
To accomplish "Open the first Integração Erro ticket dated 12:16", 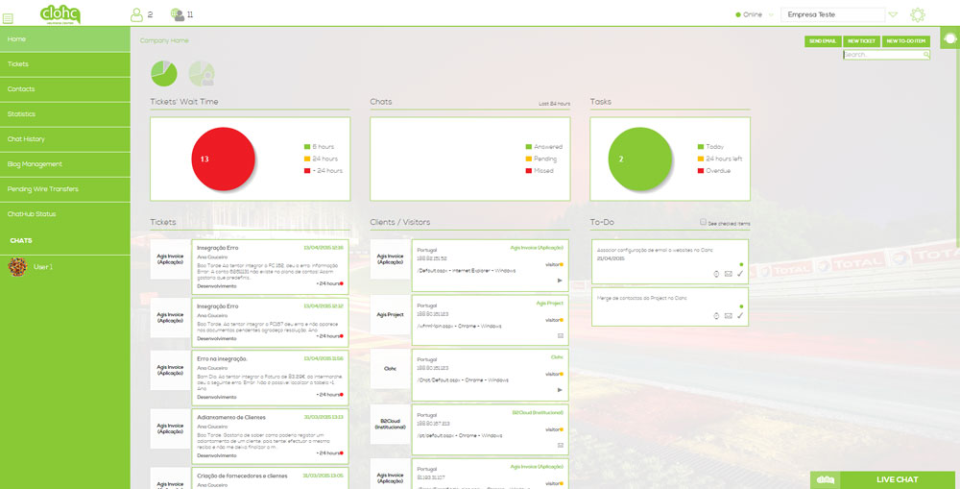I will click(270, 267).
